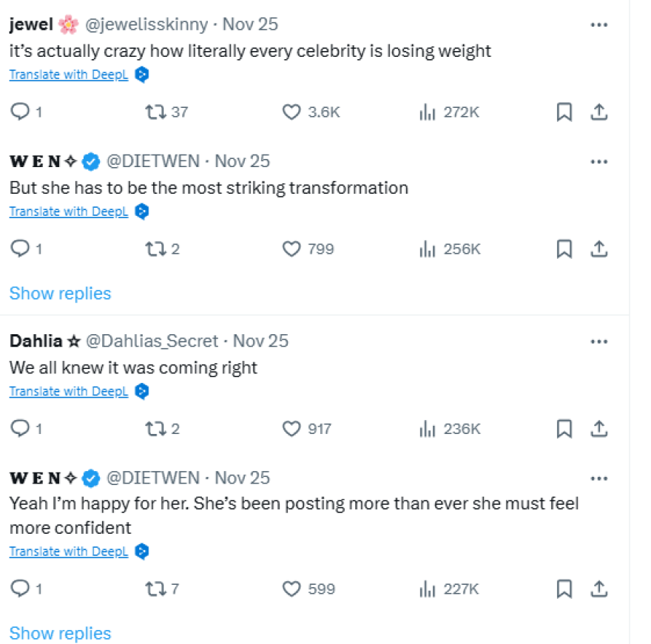Bookmark Dahlia's tweet
This screenshot has height=644, width=651.
point(564,429)
